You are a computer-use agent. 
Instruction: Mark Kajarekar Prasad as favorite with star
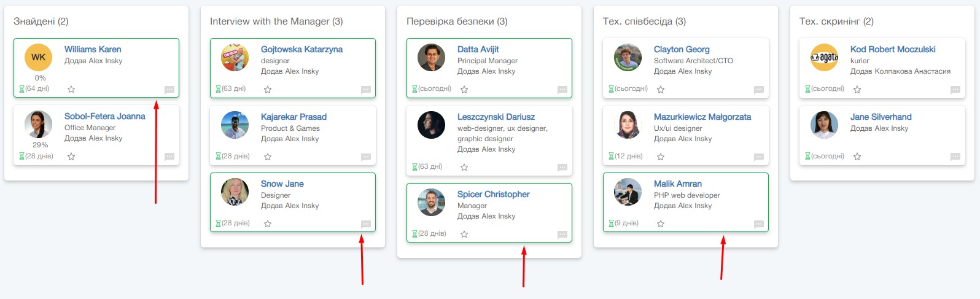pyautogui.click(x=268, y=157)
